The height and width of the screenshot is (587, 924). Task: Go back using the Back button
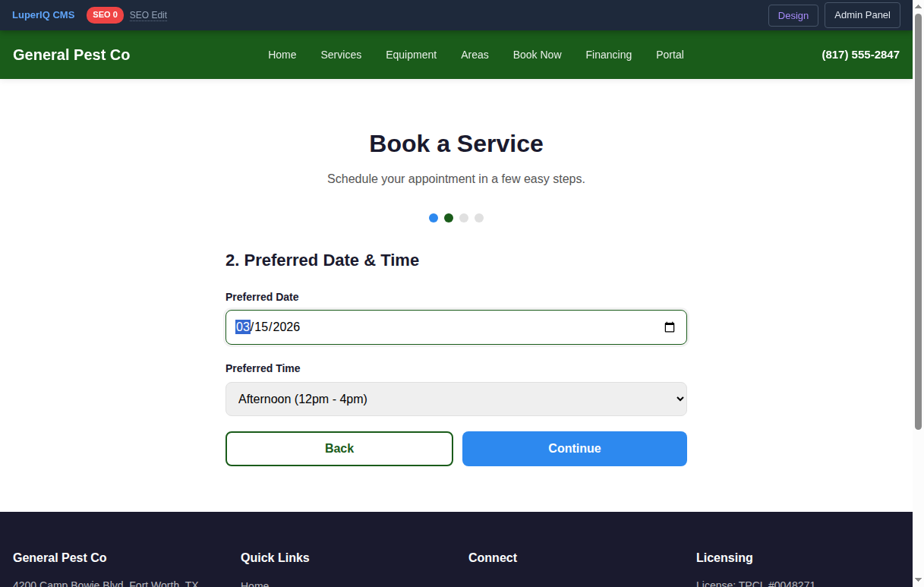coord(339,448)
